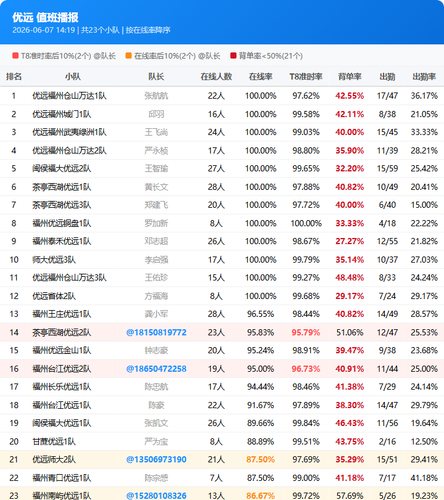Click the 15.00% attendance rate in rank 7

click(424, 205)
